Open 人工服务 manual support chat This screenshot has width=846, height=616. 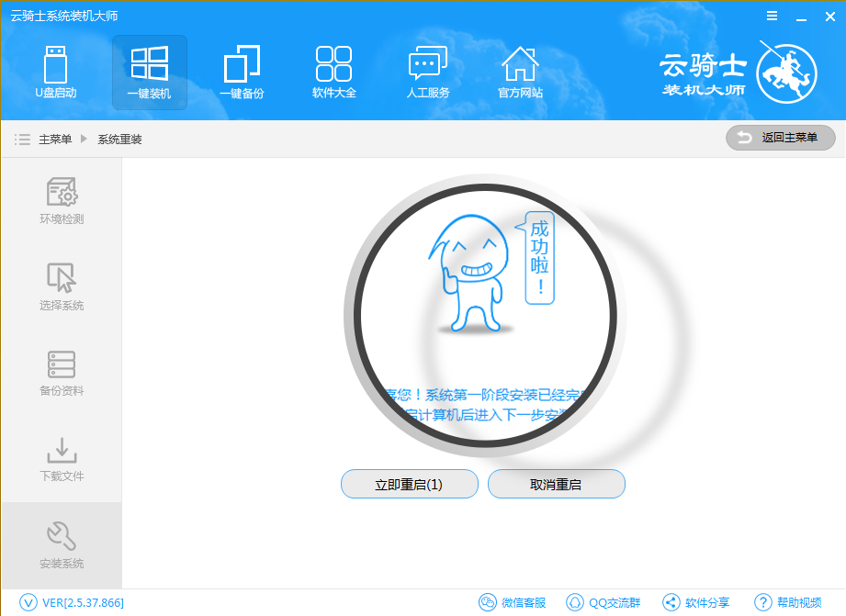(427, 72)
